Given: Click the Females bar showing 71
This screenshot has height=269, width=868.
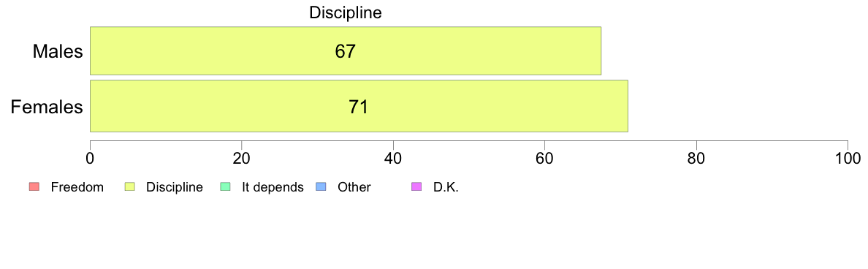Looking at the screenshot, I should pyautogui.click(x=359, y=106).
